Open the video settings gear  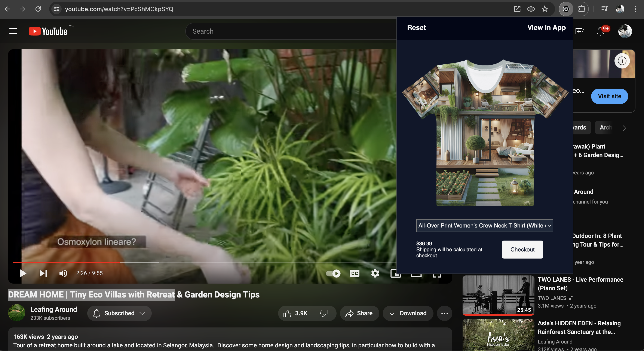click(x=375, y=273)
